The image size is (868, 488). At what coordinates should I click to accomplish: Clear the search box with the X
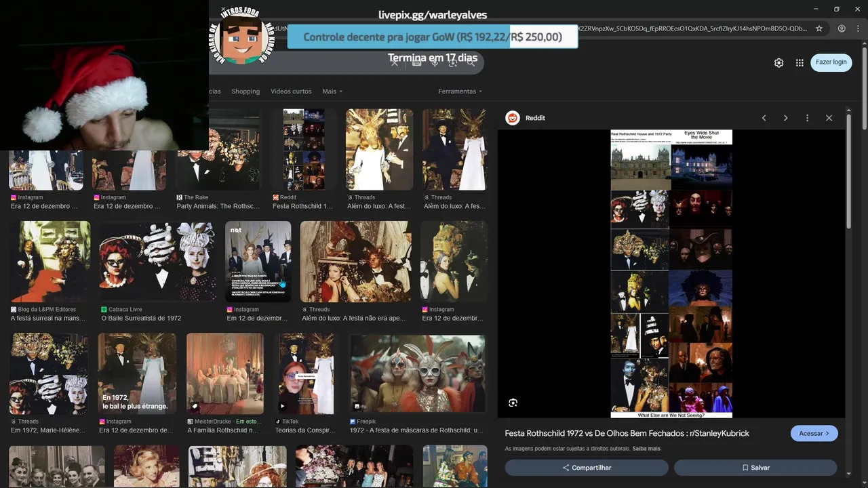[x=395, y=62]
